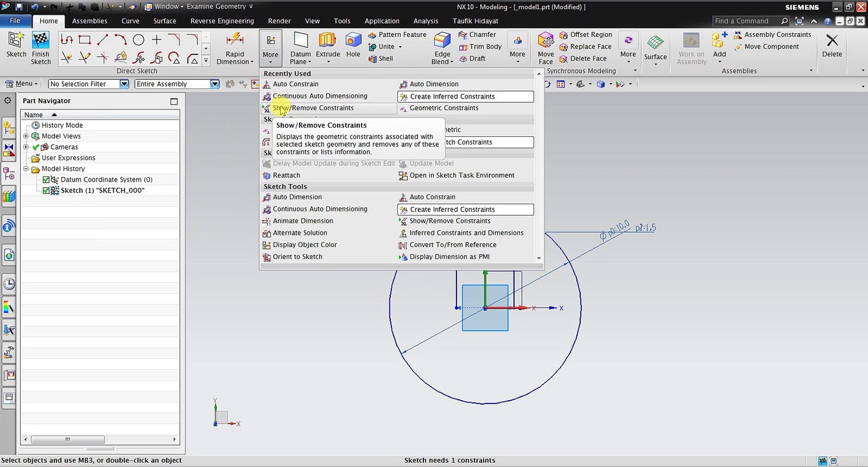Click the Assembly Constraints tool
The width and height of the screenshot is (868, 467).
[x=773, y=34]
